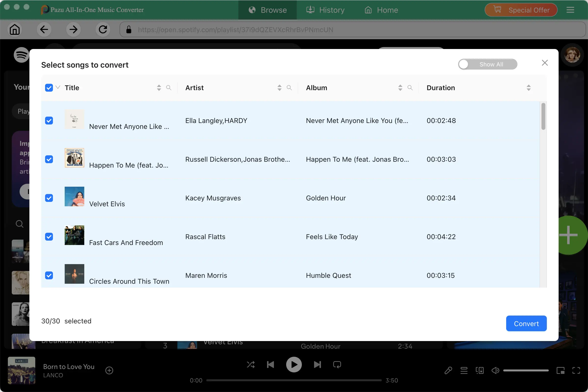Image resolution: width=588 pixels, height=392 pixels.
Task: Select the search icon in Artist column
Action: 289,88
